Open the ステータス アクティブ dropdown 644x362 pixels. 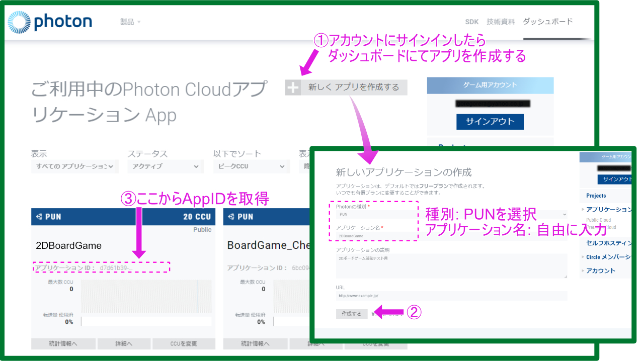[166, 166]
